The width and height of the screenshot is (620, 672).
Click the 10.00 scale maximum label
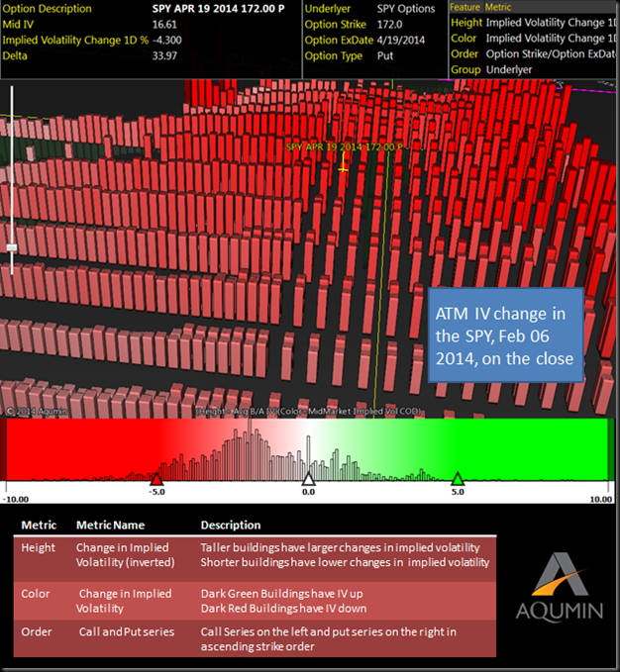[x=601, y=499]
